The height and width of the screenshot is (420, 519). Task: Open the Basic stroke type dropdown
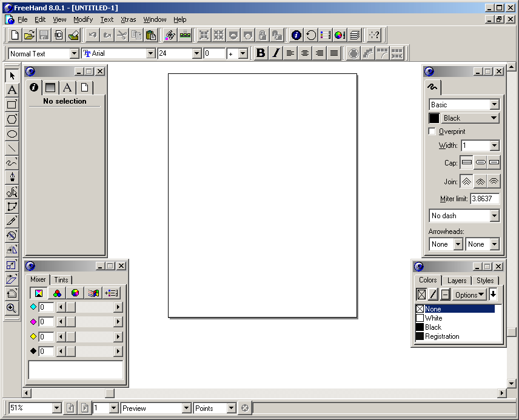(x=494, y=105)
